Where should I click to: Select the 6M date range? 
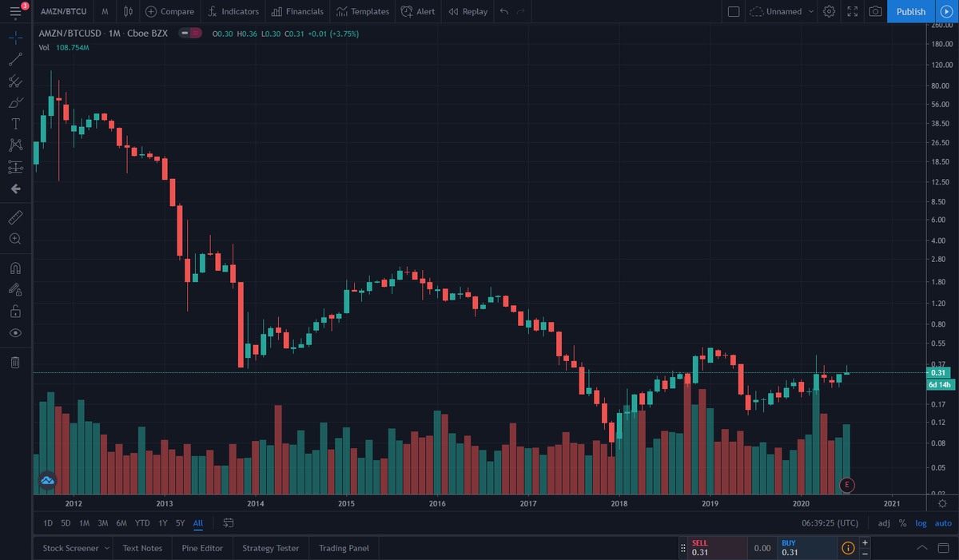click(x=121, y=523)
